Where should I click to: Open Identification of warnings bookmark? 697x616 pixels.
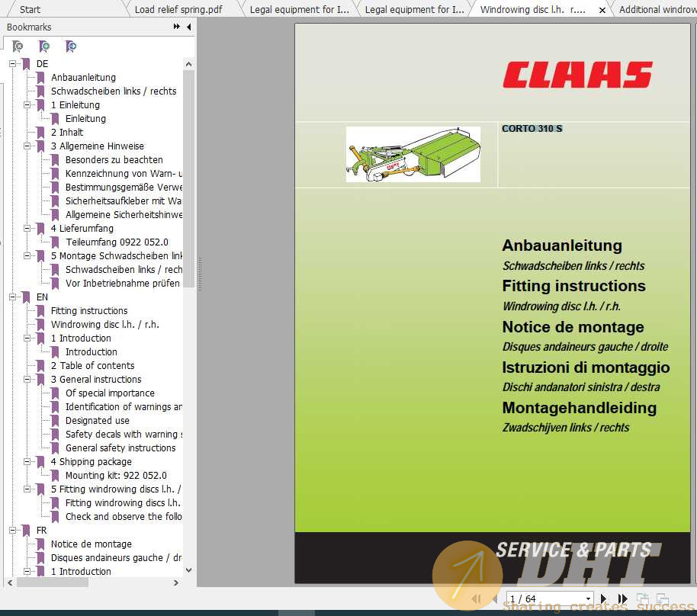[x=124, y=406]
